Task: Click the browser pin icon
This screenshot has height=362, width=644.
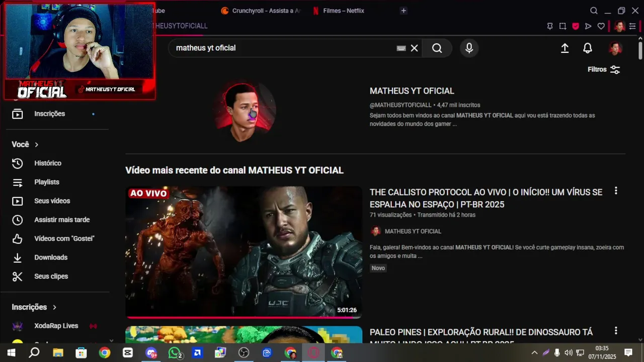Action: pos(550,26)
